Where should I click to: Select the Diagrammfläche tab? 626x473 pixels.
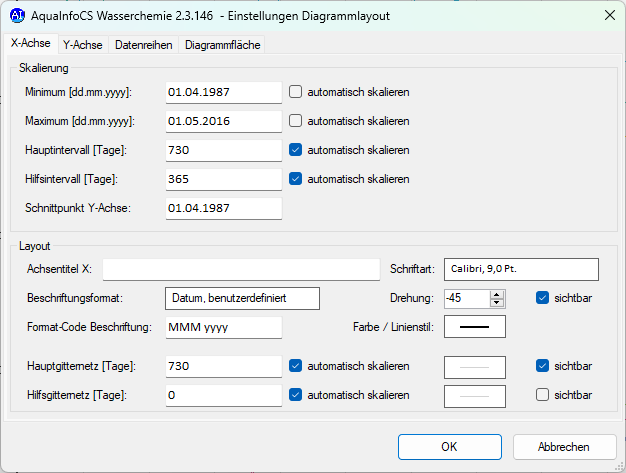222,45
